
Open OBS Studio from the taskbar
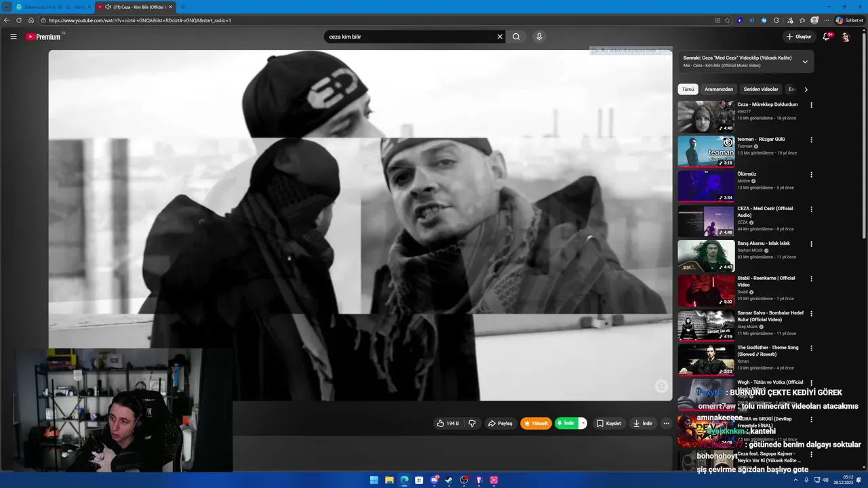(464, 480)
